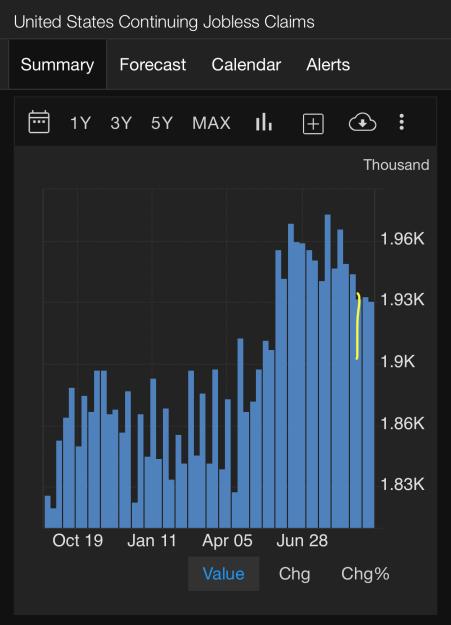451x625 pixels.
Task: Click the 1.9K axis label
Action: click(398, 362)
